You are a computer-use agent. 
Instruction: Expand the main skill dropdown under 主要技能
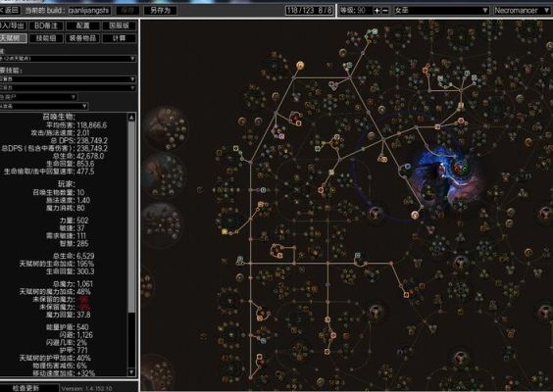(67, 79)
